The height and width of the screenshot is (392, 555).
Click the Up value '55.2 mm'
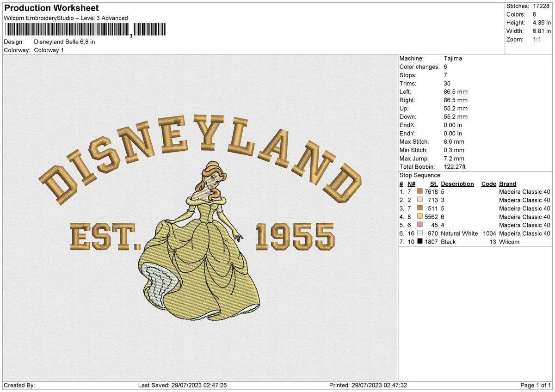456,108
